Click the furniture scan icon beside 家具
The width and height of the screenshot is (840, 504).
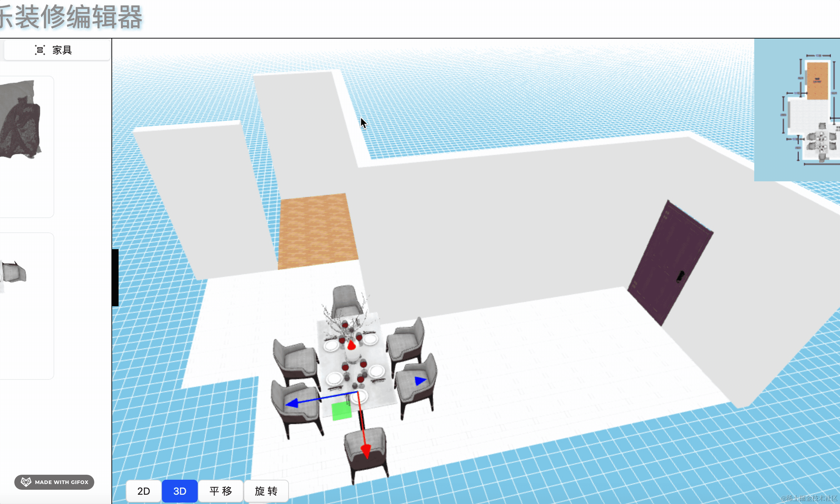point(40,50)
